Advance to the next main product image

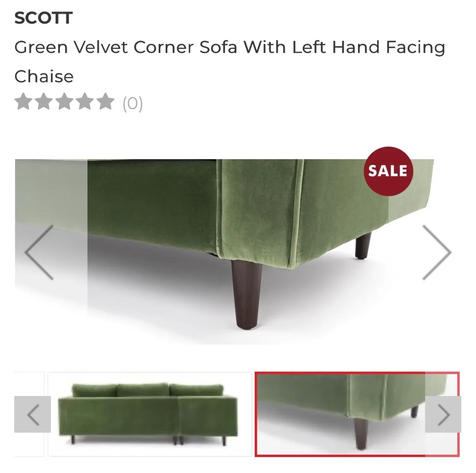tap(437, 252)
